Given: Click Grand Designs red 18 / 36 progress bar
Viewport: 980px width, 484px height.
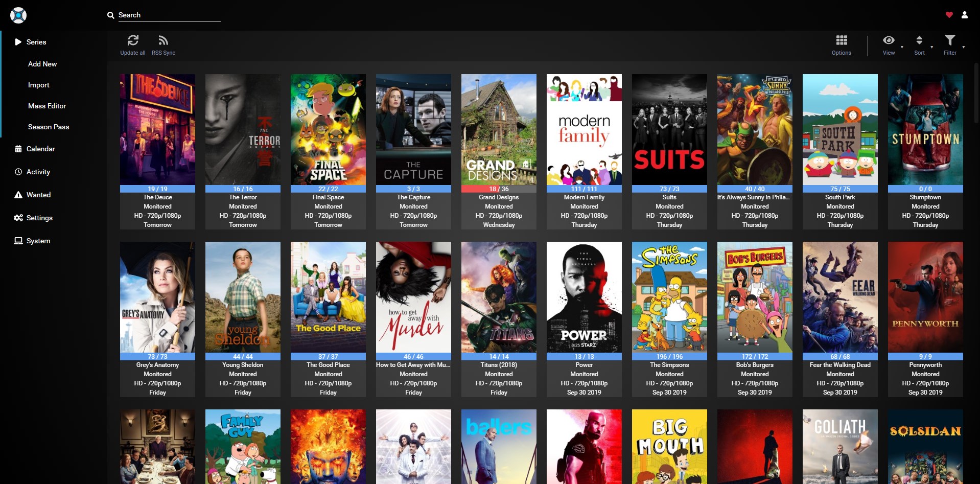Looking at the screenshot, I should [499, 189].
